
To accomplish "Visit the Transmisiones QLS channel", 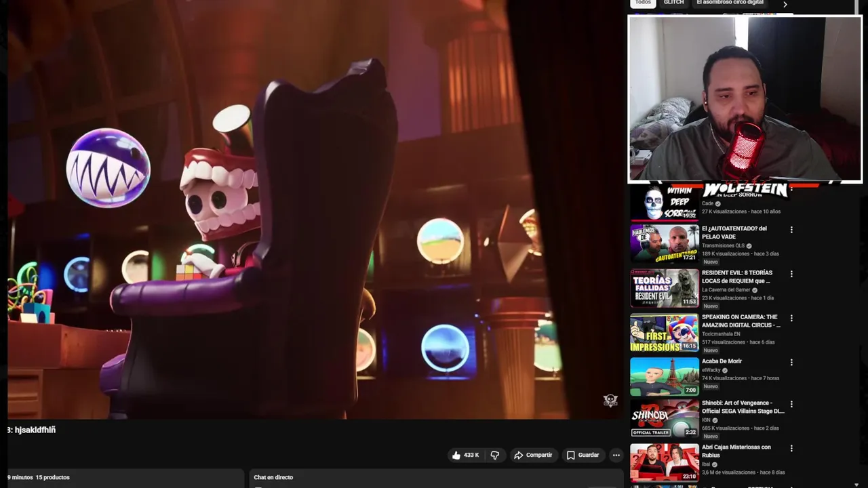I will tap(723, 245).
